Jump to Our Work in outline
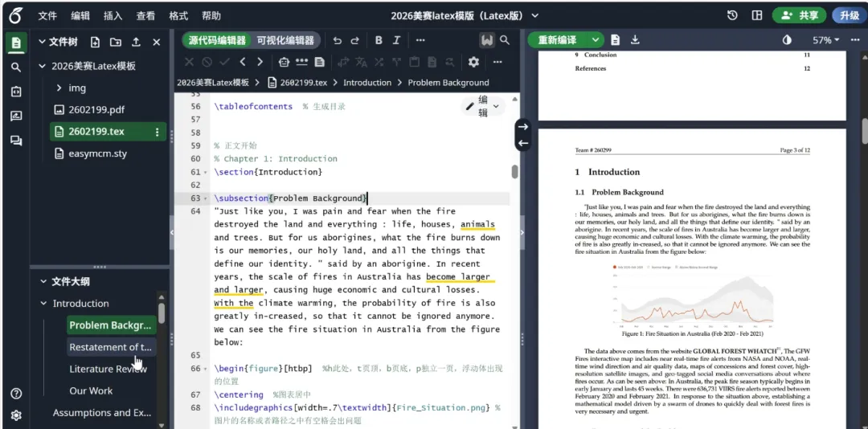The width and height of the screenshot is (868, 429). [91, 390]
